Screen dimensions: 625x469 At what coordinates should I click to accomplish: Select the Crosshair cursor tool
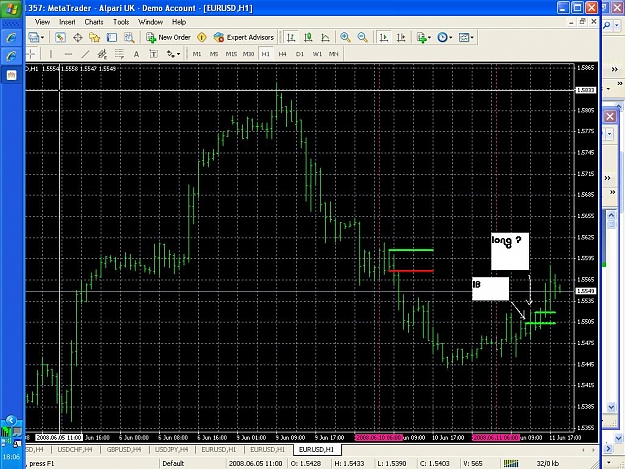pyautogui.click(x=31, y=54)
